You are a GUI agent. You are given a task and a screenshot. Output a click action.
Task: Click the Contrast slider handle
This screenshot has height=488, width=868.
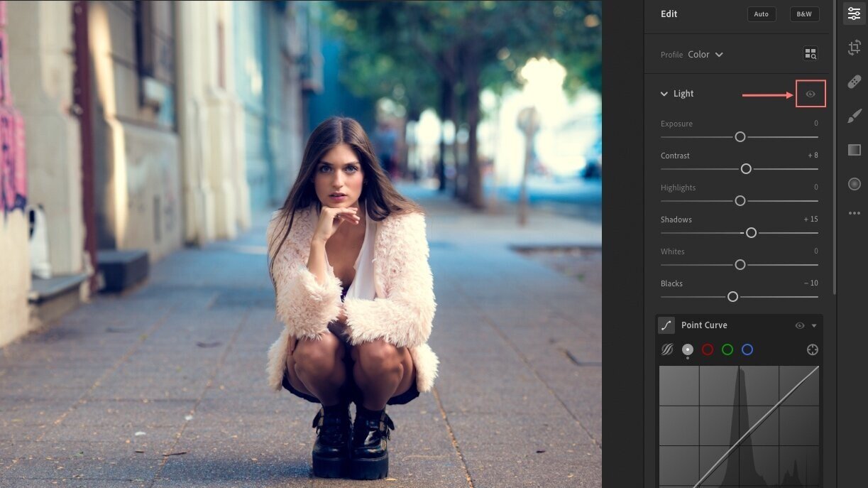[746, 169]
